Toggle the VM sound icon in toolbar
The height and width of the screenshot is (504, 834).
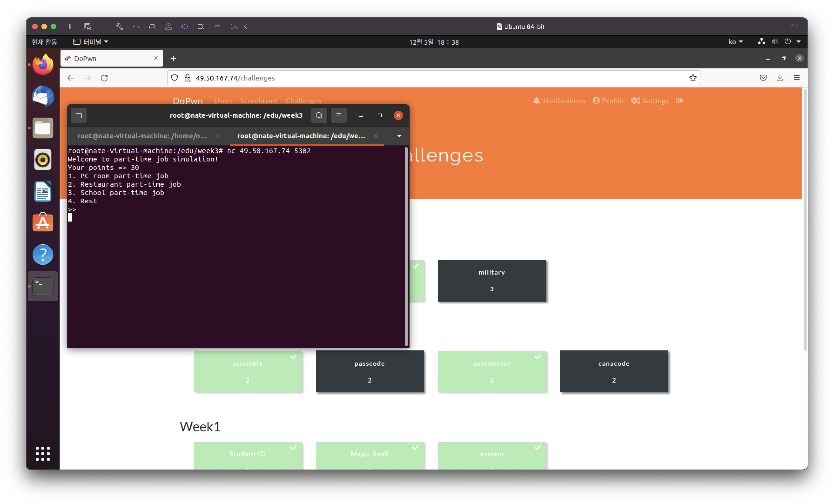[185, 26]
